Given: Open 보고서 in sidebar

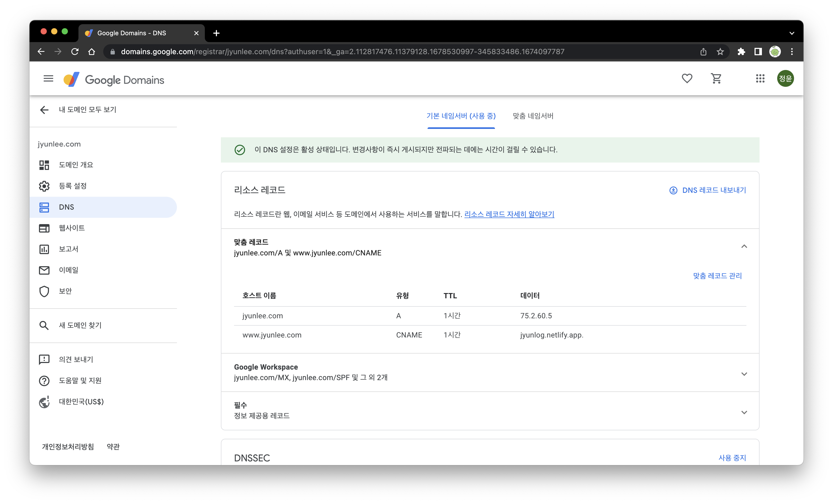Looking at the screenshot, I should click(103, 249).
